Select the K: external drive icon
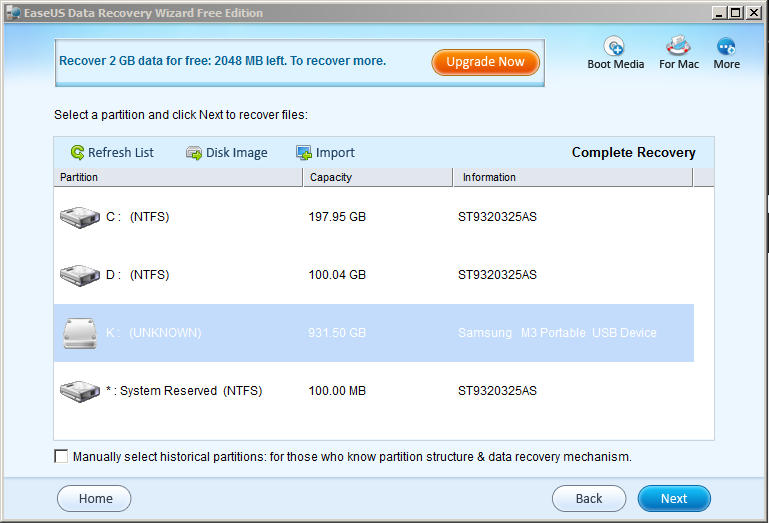 tap(79, 333)
